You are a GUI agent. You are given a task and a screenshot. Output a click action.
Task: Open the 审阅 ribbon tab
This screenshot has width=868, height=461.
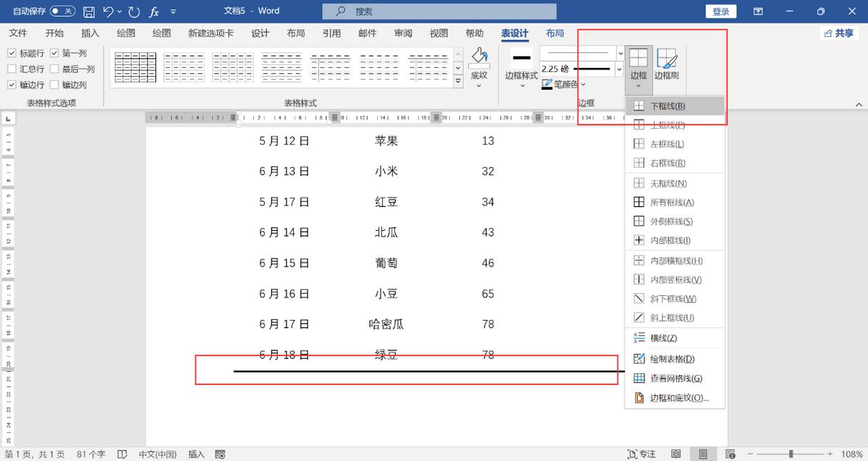point(403,33)
